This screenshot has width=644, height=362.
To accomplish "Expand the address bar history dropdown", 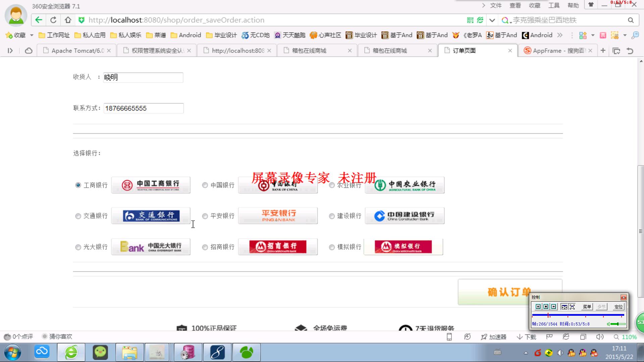I will point(492,20).
